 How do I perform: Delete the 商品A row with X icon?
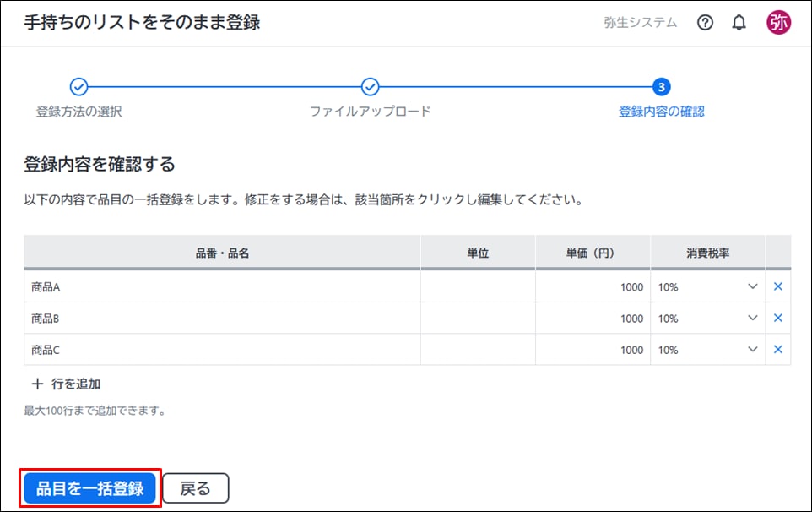tap(778, 286)
